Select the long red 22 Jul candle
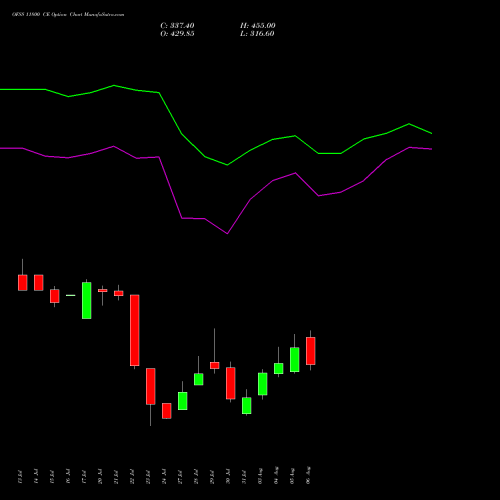 click(x=135, y=330)
